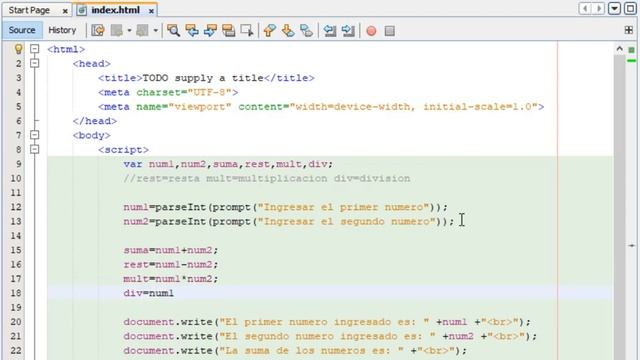
Task: Click "La suma de los numeros es" string
Action: pyautogui.click(x=312, y=351)
